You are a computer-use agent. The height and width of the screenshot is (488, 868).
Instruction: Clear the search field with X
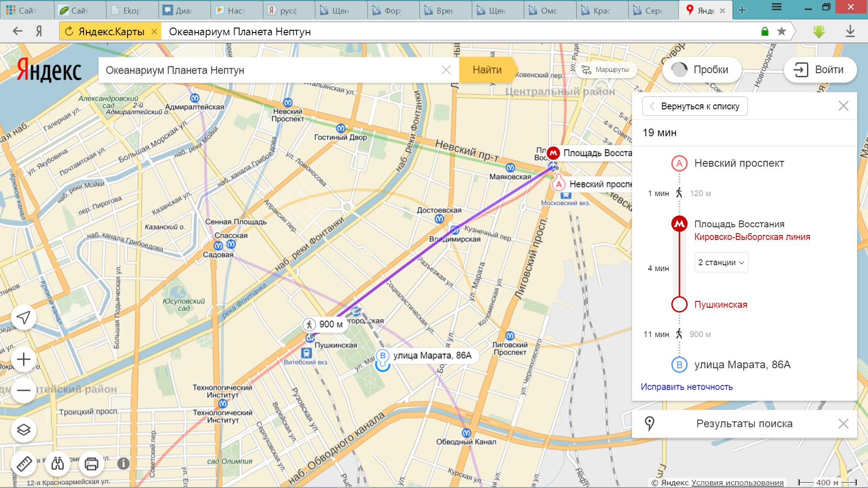[446, 70]
